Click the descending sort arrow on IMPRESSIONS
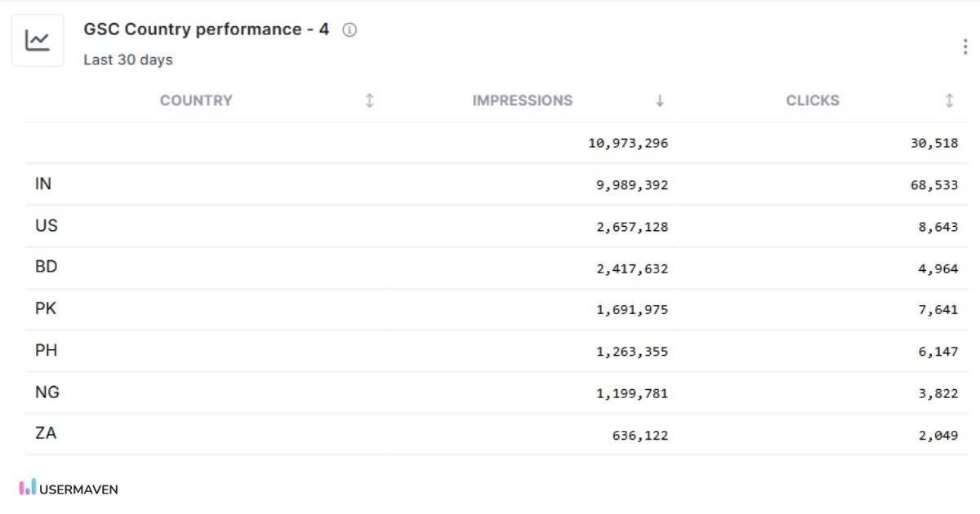This screenshot has width=980, height=514. [x=660, y=100]
